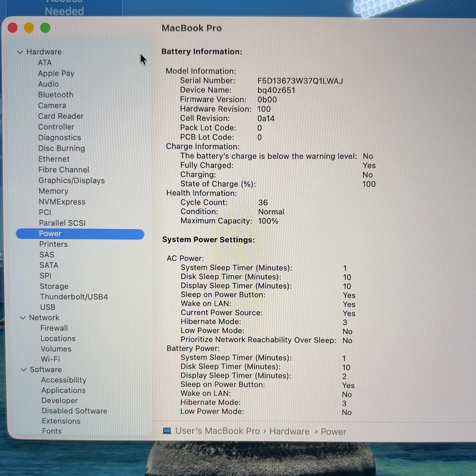Collapse the Software section chevron
Screen dimensions: 476x476
[x=23, y=370]
